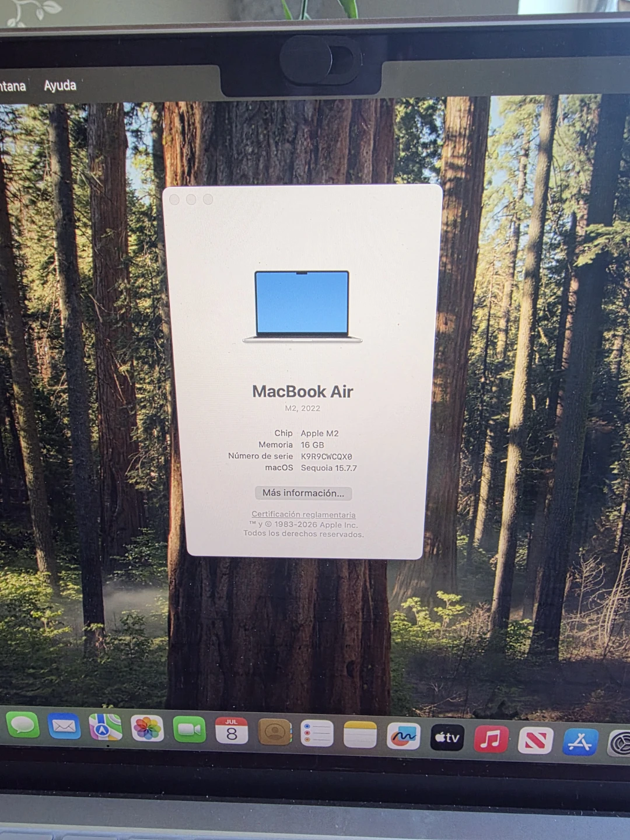Viewport: 630px width, 840px height.
Task: Open System Settings gear in the Dock
Action: (x=619, y=744)
